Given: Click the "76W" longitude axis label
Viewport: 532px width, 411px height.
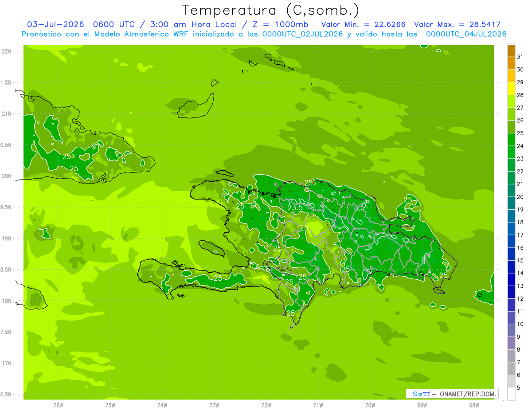Looking at the screenshot, I should point(58,405).
